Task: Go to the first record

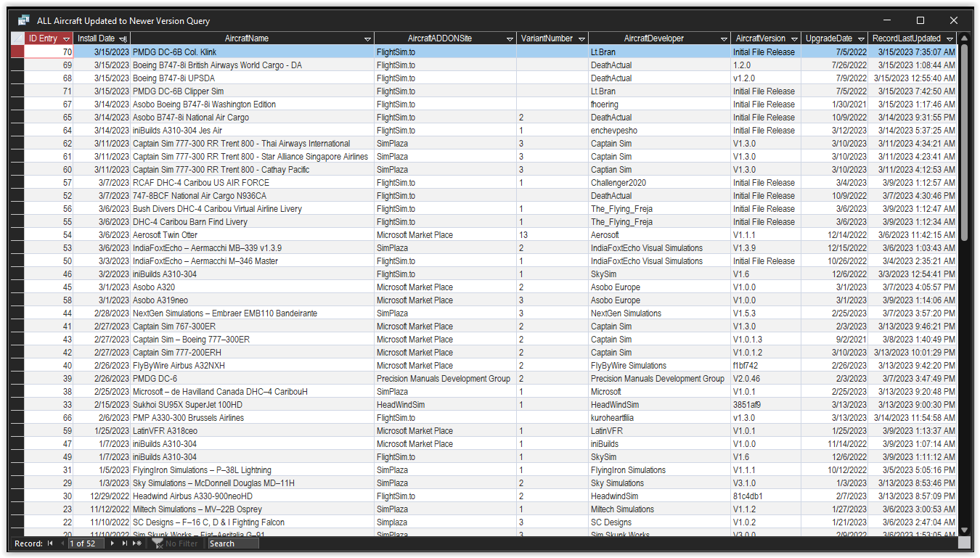Action: [50, 543]
